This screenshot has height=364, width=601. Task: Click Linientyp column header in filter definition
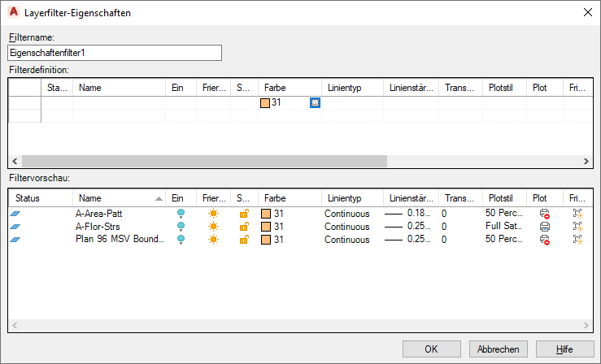[352, 88]
